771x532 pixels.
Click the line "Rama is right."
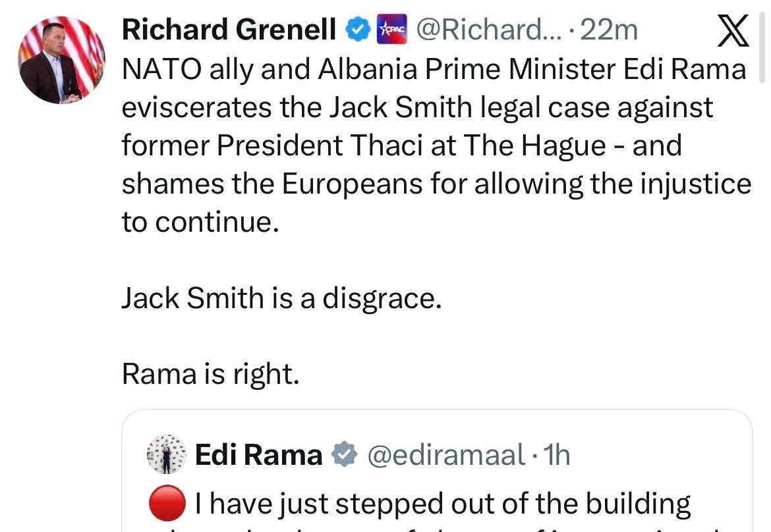point(210,374)
